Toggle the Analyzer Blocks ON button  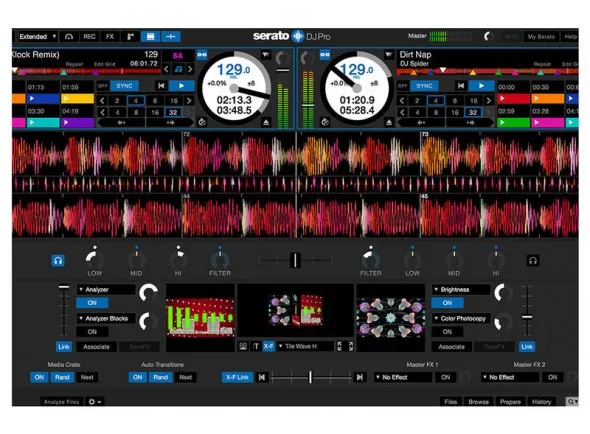[92, 332]
